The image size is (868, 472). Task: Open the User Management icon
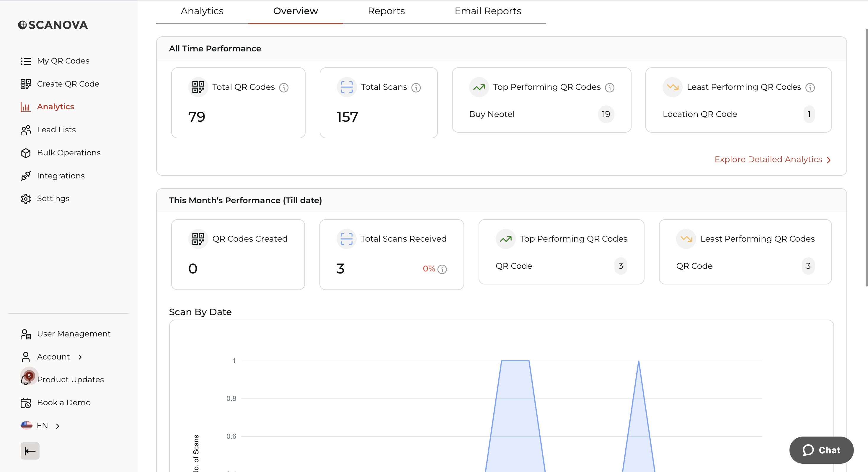pos(26,334)
